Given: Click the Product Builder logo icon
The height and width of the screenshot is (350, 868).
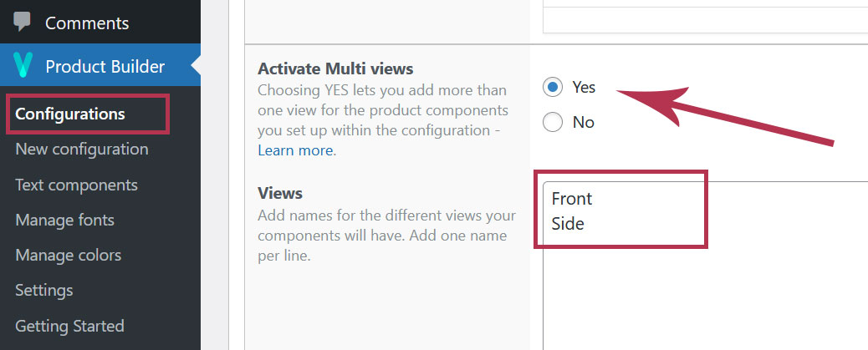Looking at the screenshot, I should (22, 66).
